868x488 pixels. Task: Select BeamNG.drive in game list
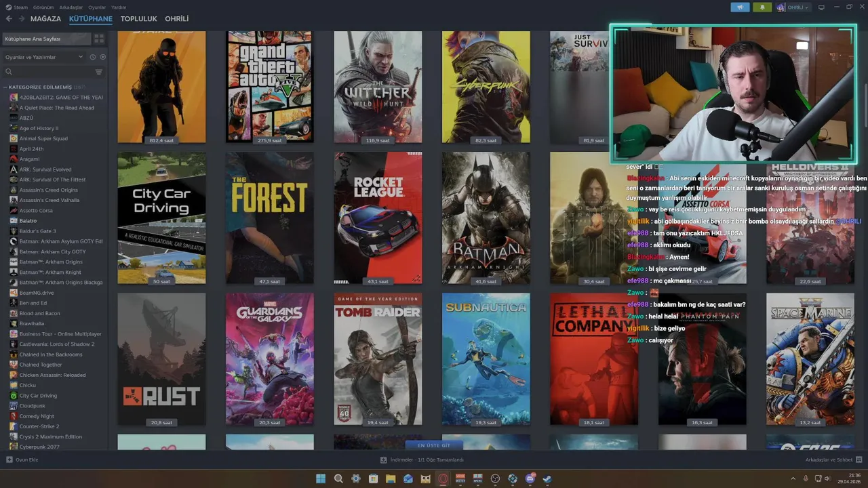(37, 293)
